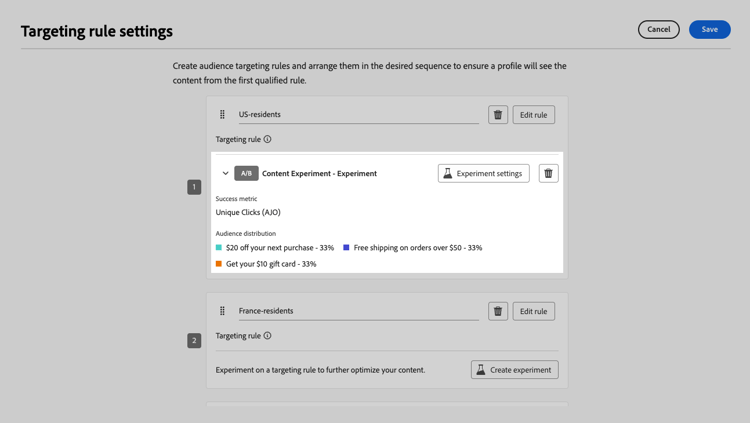750x423 pixels.
Task: Click the teal $20 off treatment swatch
Action: coord(219,247)
